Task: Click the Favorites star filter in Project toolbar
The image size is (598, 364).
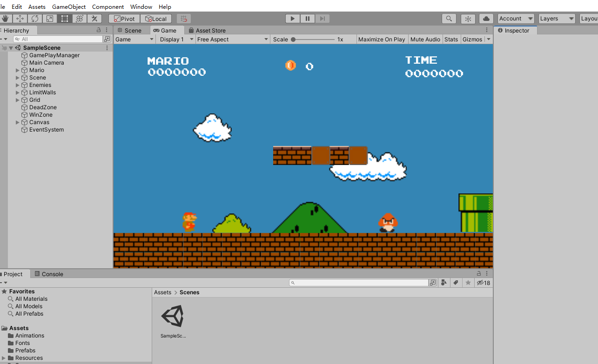Action: tap(468, 283)
